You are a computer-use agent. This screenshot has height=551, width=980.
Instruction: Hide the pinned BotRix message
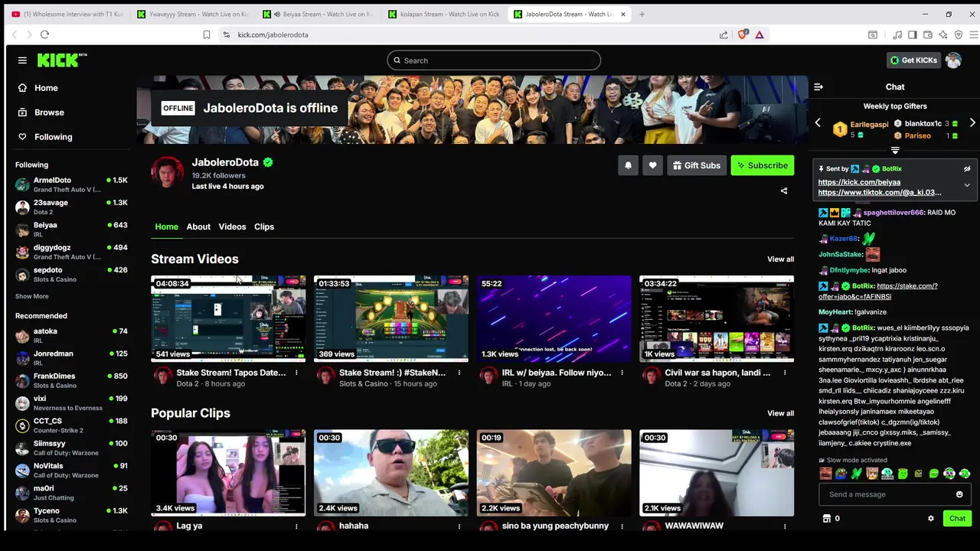[x=967, y=169]
